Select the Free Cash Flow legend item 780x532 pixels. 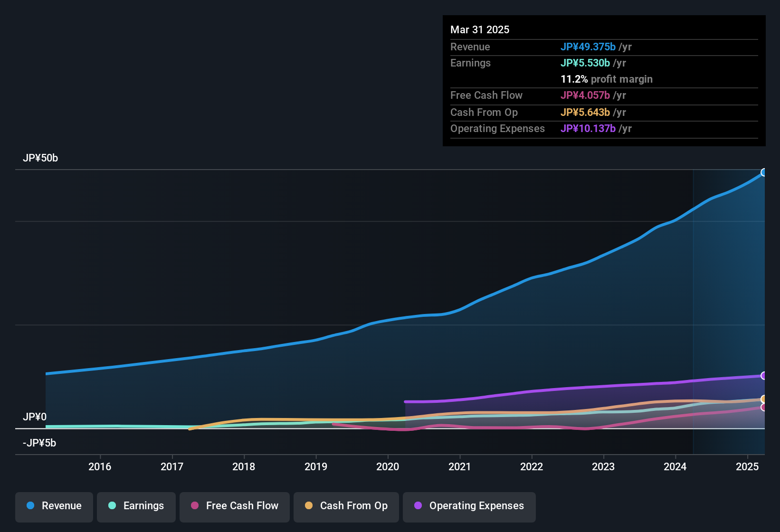(234, 506)
